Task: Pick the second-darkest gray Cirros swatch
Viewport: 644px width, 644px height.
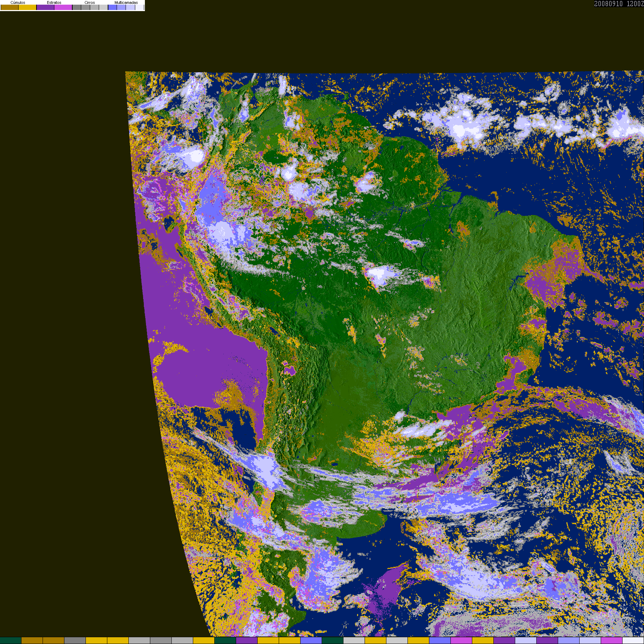Action: [86, 7]
